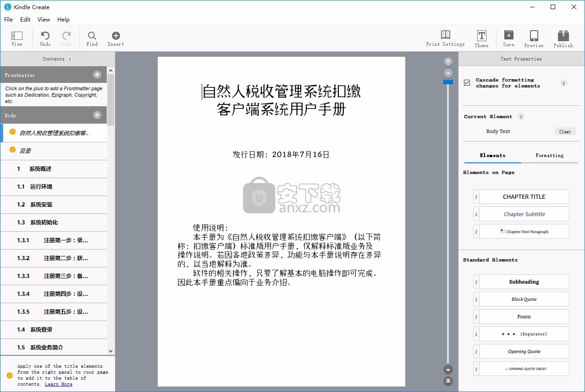Show info for Cascade formatting
This screenshot has height=392, width=585.
coord(564,83)
